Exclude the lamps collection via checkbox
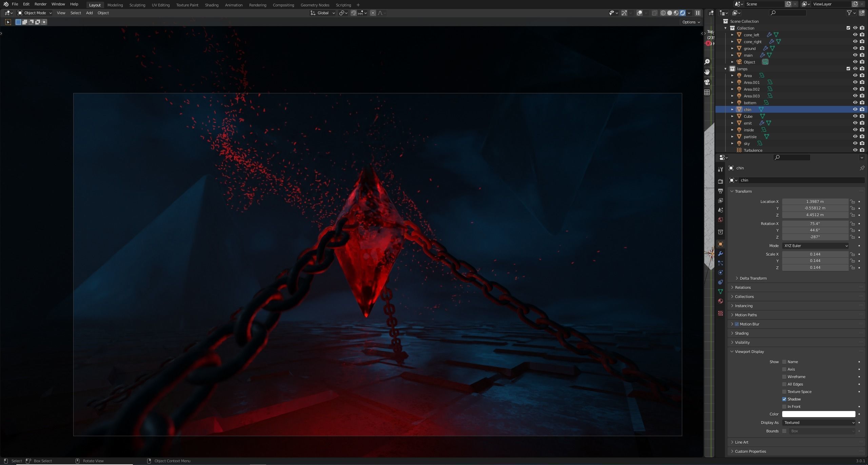The height and width of the screenshot is (465, 868). [848, 69]
